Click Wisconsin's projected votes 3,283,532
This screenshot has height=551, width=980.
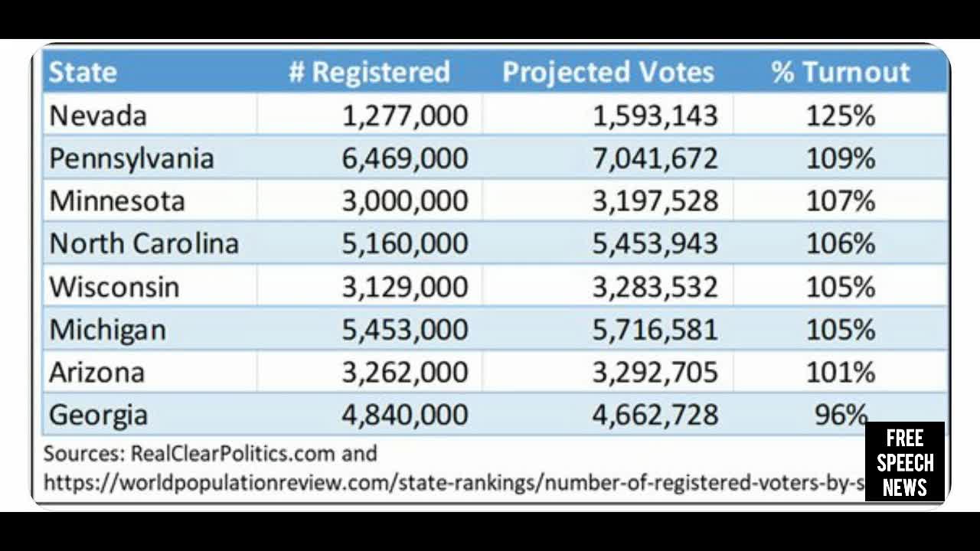pyautogui.click(x=655, y=286)
